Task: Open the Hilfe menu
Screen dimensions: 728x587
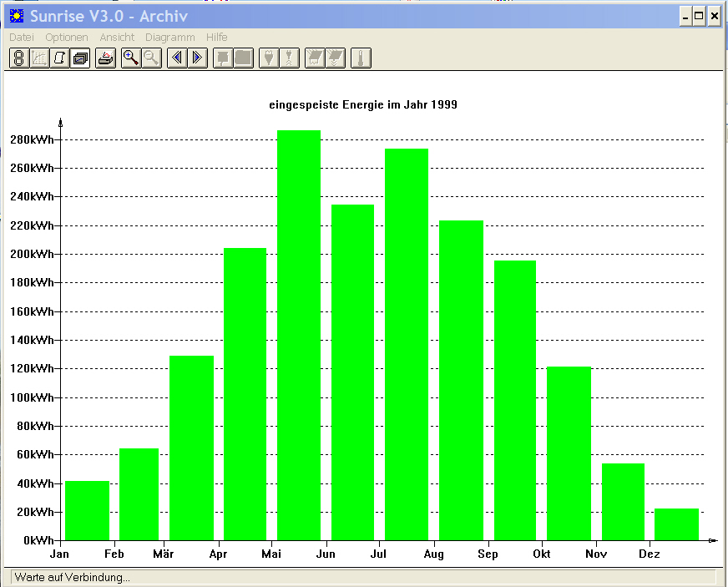Action: (x=217, y=37)
